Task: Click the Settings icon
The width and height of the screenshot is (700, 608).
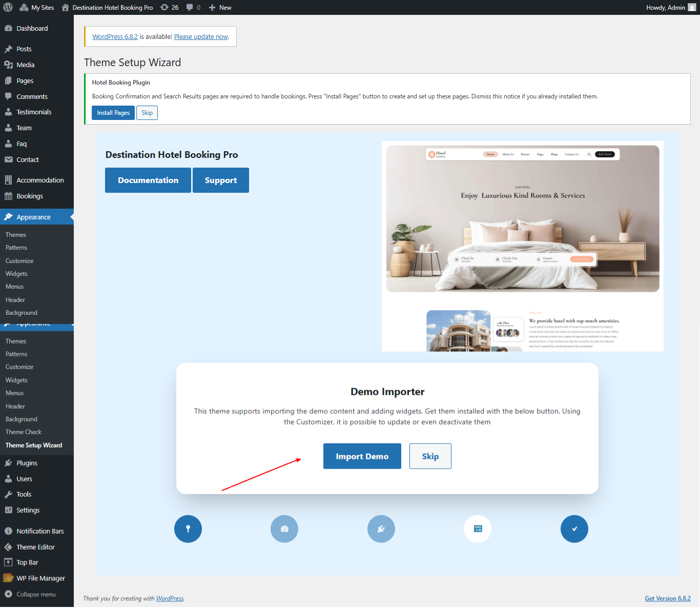Action: [8, 510]
